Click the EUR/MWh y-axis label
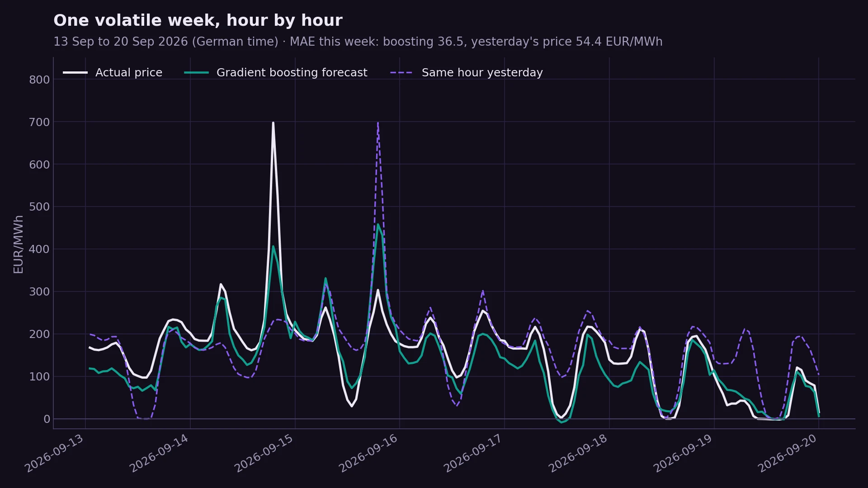 (x=19, y=244)
